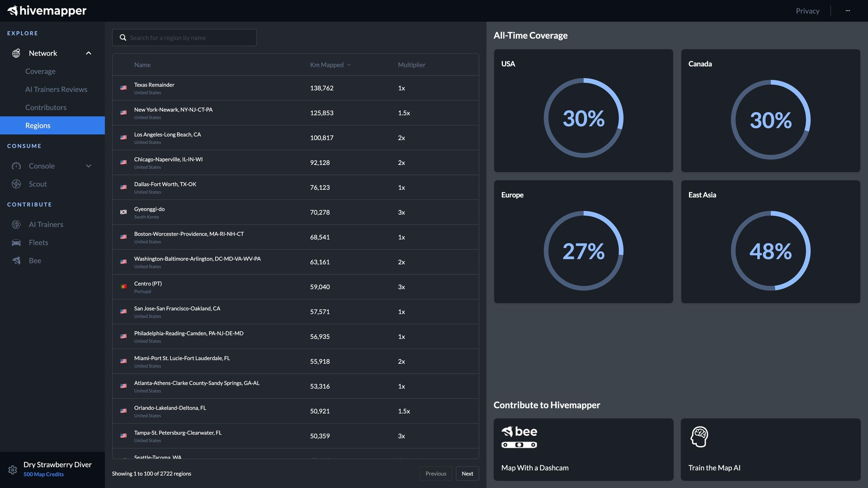The width and height of the screenshot is (868, 488).
Task: Expand the Console menu chevron
Action: coord(89,166)
